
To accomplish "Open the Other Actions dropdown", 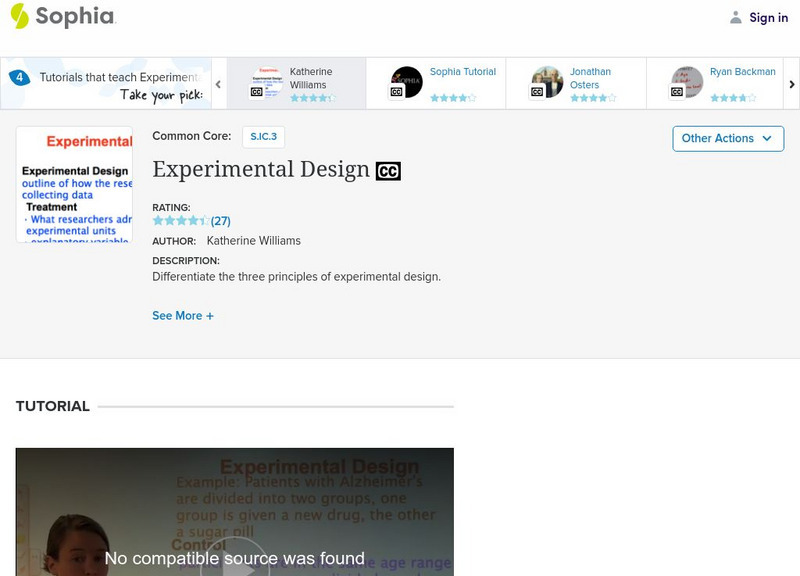I will (727, 138).
